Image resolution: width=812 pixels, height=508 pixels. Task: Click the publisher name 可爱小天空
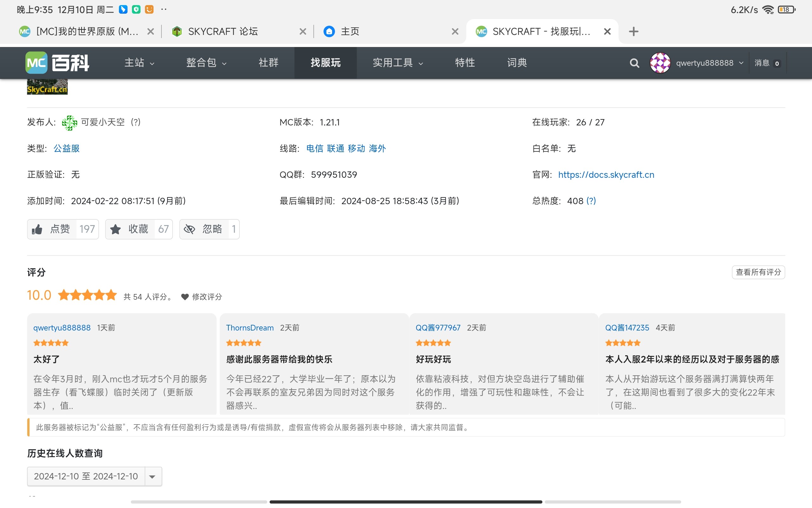(103, 122)
